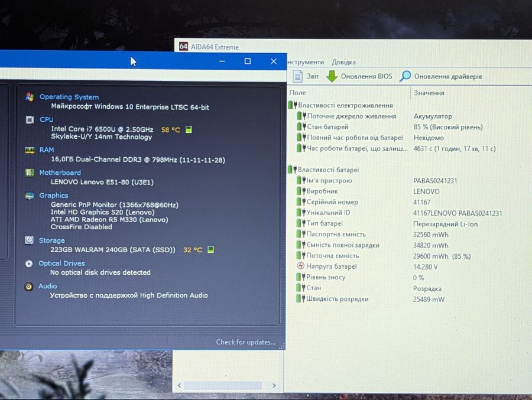
Task: Click the Motherboard icon in Speccy
Action: click(x=30, y=173)
